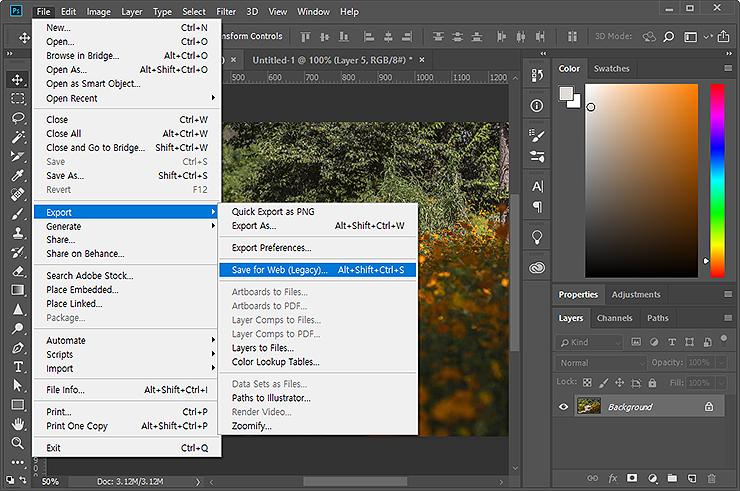This screenshot has height=491, width=740.
Task: Create a new group folder in Layers panel
Action: click(672, 478)
